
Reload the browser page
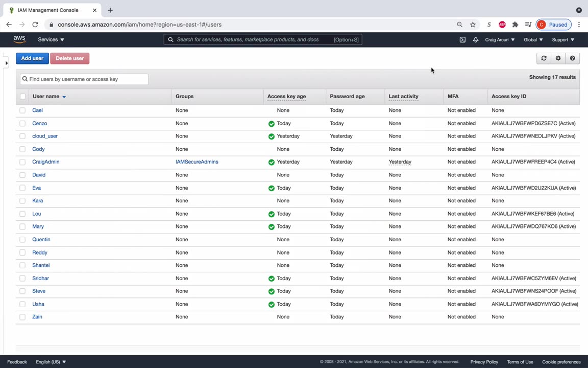tap(35, 25)
